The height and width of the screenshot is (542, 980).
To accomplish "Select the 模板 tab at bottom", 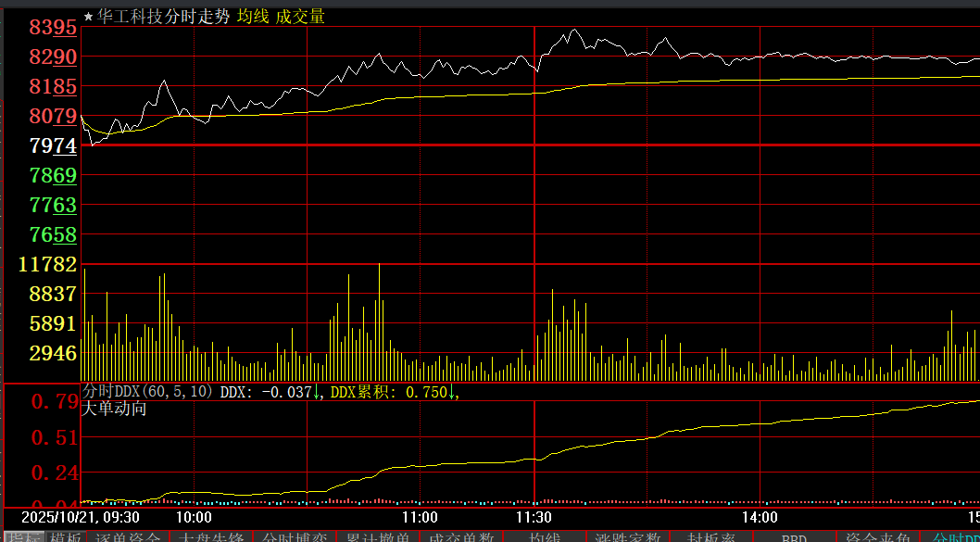I will 66,537.
